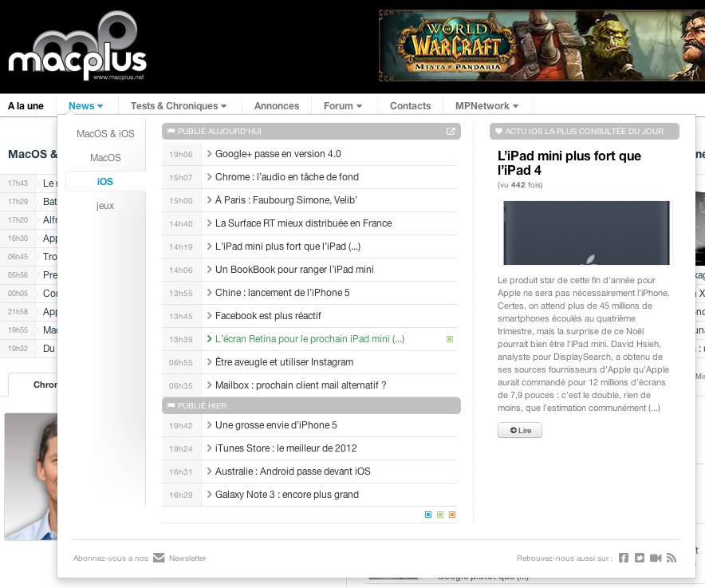Image resolution: width=705 pixels, height=588 pixels.
Task: Select iOS category
Action: coord(105,181)
